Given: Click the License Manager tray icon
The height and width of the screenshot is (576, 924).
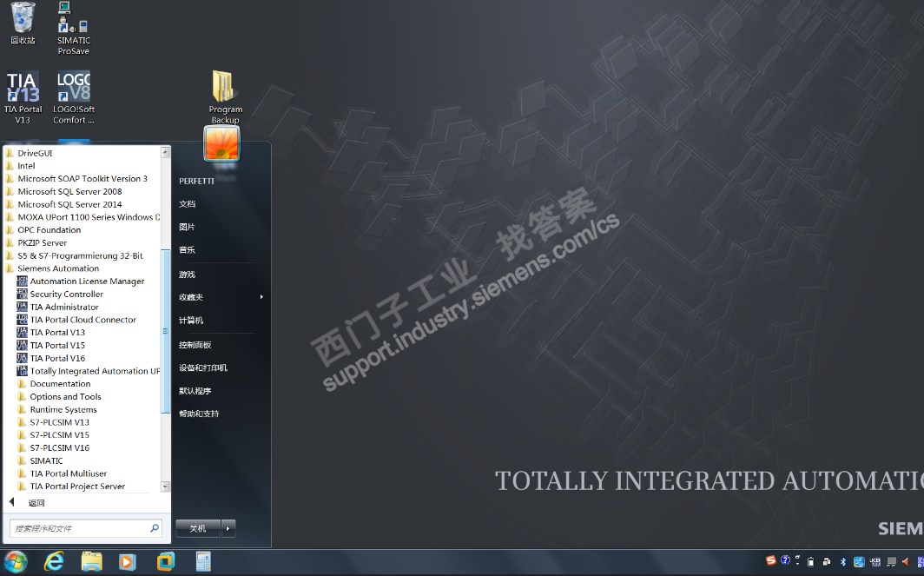Looking at the screenshot, I should click(x=875, y=562).
